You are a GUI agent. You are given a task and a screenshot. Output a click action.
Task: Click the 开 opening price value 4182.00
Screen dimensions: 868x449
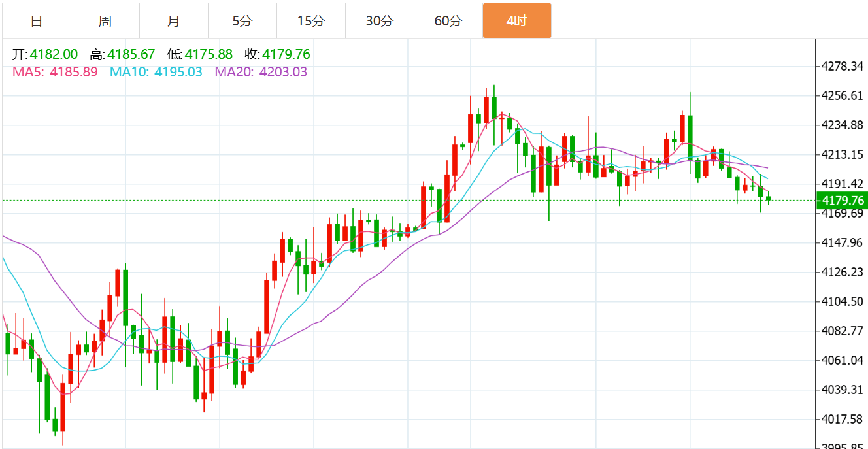coord(54,54)
